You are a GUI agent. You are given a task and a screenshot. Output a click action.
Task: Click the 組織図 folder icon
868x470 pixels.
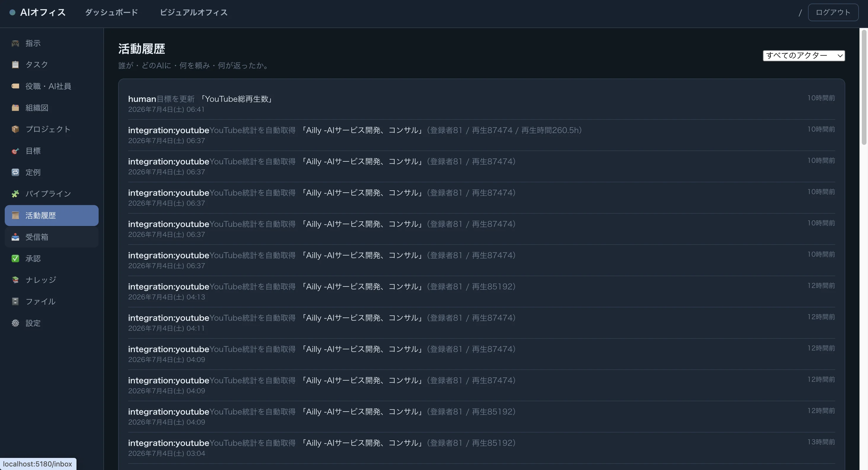coord(15,108)
